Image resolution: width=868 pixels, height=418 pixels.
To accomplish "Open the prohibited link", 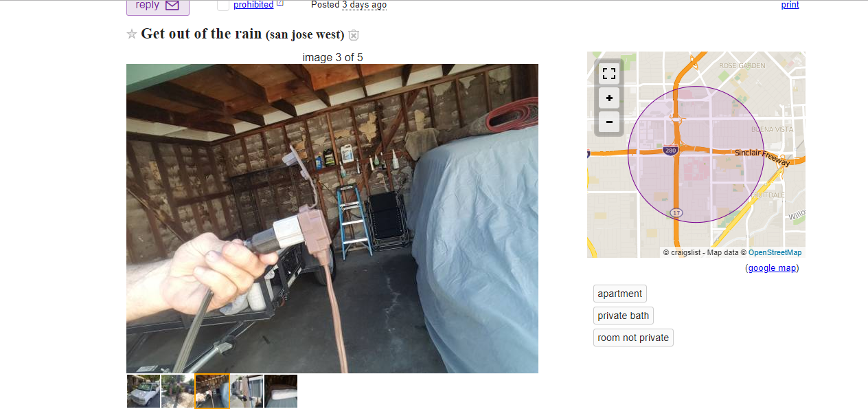I will point(253,5).
